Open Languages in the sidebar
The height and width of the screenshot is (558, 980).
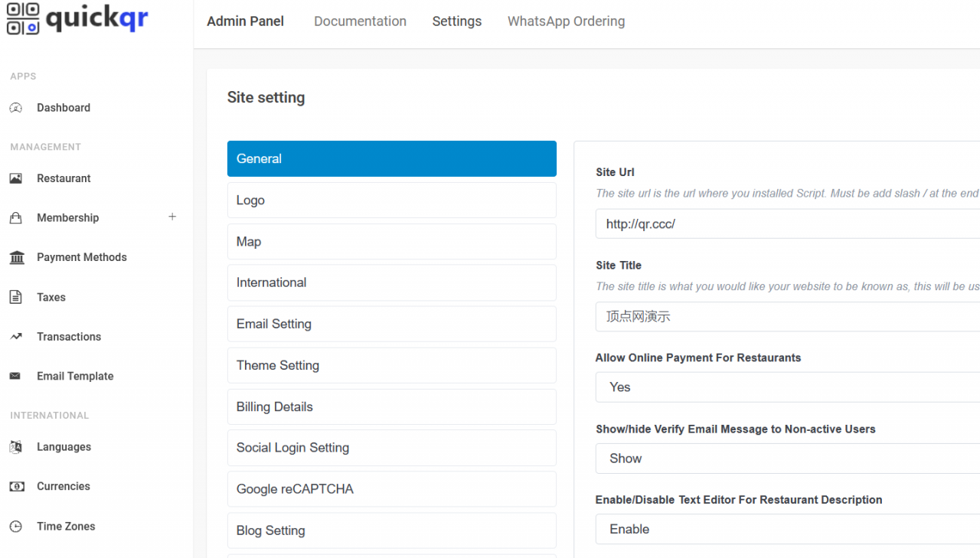(x=64, y=447)
